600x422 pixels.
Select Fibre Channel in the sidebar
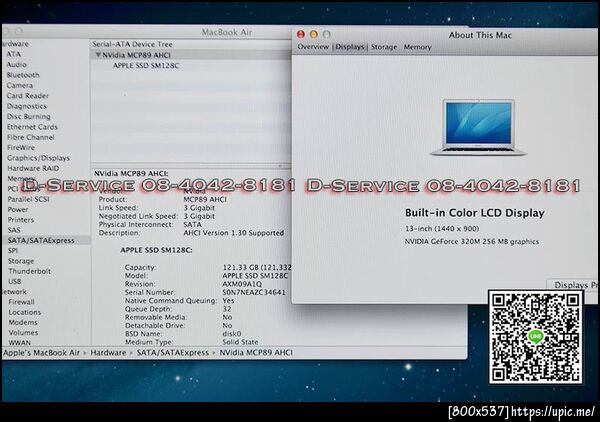click(31, 137)
